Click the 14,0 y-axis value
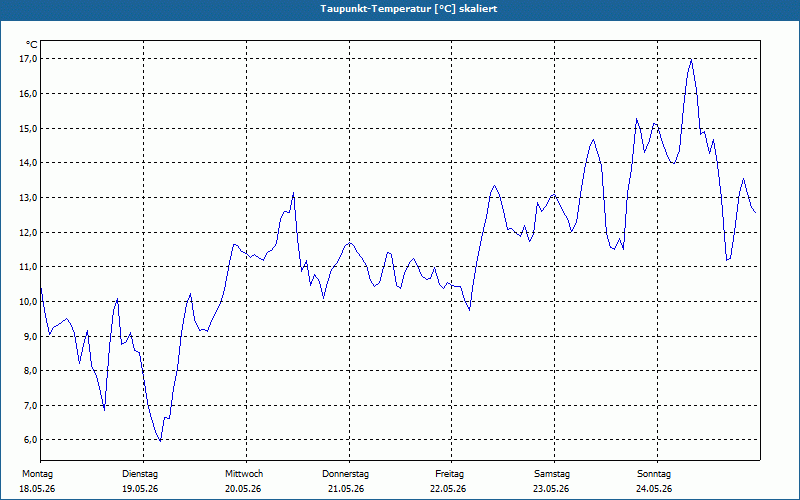 point(29,163)
